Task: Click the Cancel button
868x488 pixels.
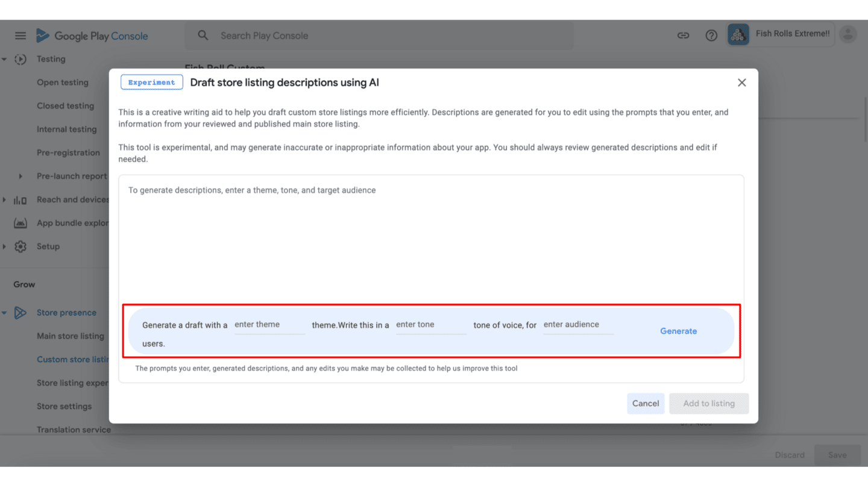Action: click(646, 404)
